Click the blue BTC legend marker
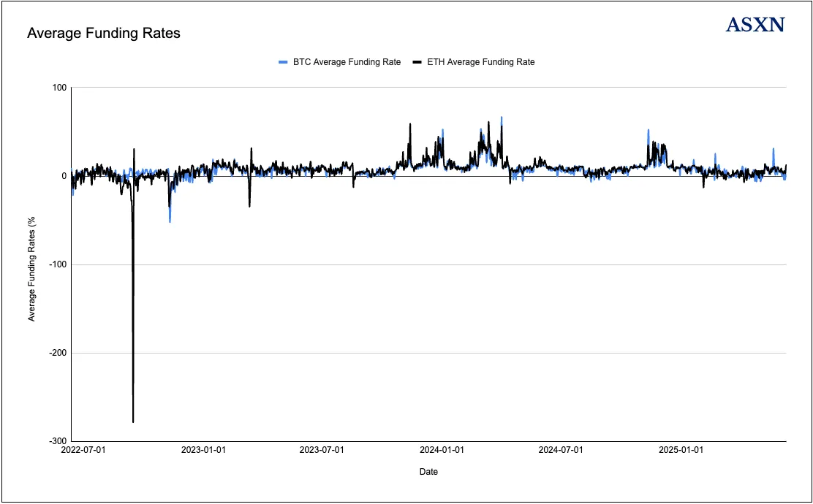Image resolution: width=813 pixels, height=504 pixels. tap(284, 63)
